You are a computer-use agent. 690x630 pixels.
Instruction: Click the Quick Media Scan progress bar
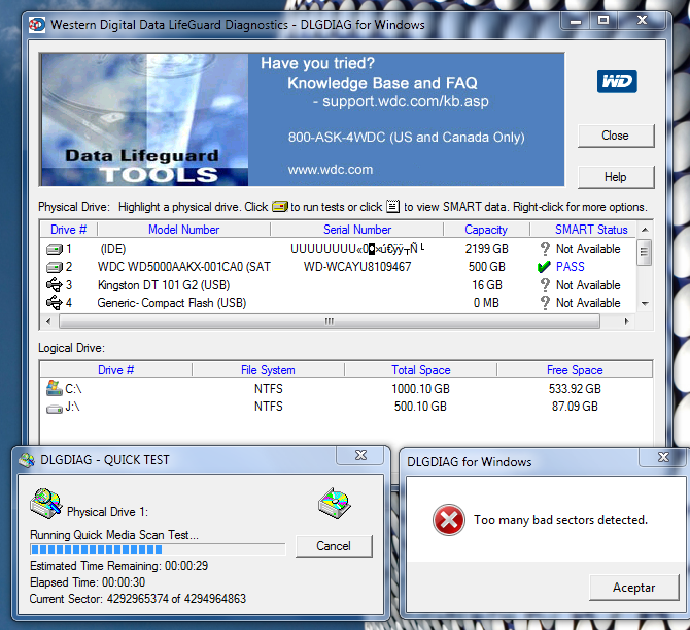pos(157,549)
